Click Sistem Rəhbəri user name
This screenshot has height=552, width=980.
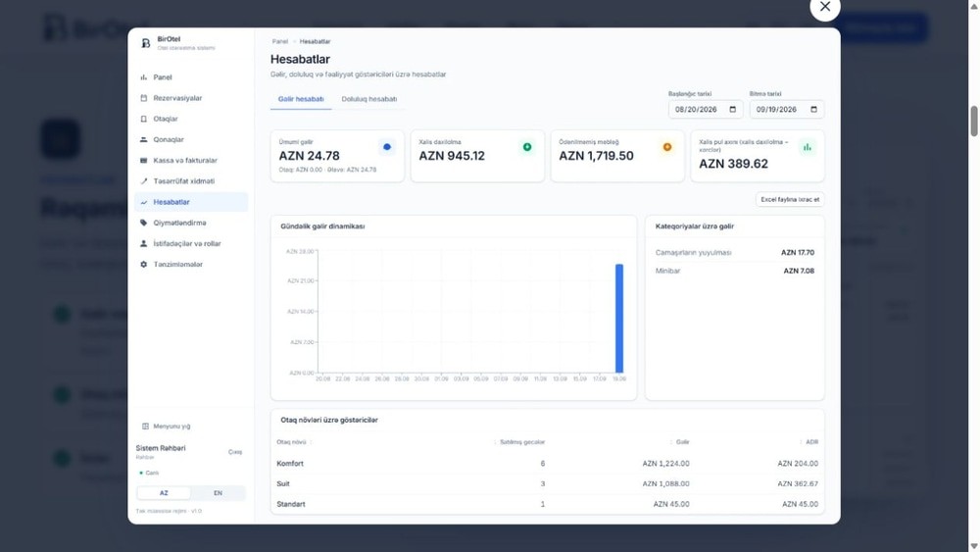point(161,448)
